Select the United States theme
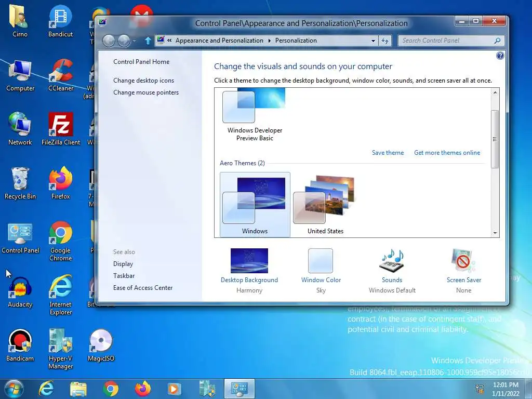The width and height of the screenshot is (532, 399). point(325,205)
